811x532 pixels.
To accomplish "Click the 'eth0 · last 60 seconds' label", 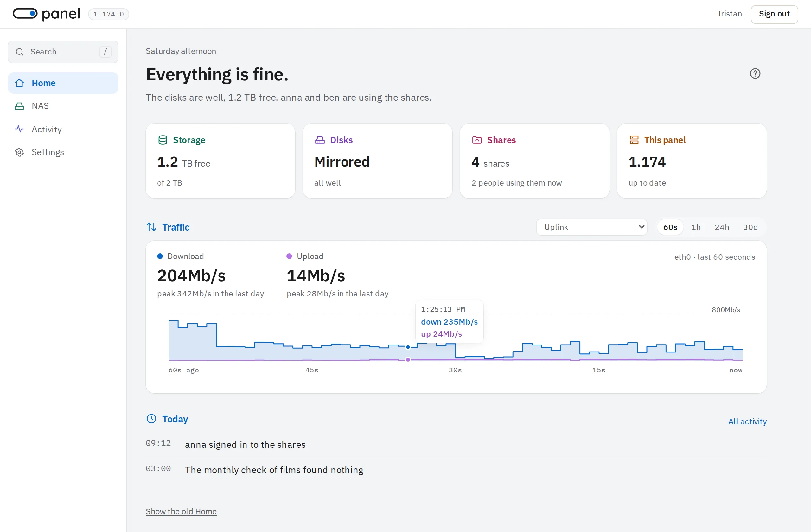I will tap(715, 257).
